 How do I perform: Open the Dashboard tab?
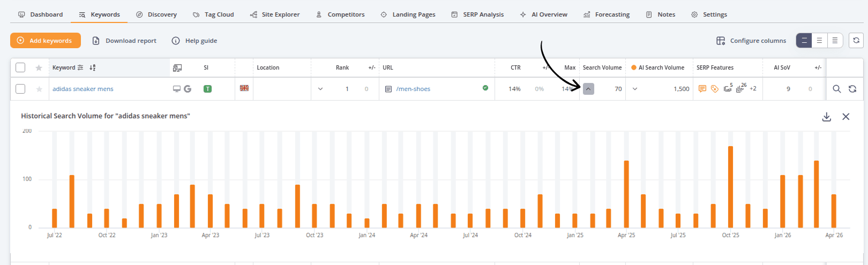[41, 14]
